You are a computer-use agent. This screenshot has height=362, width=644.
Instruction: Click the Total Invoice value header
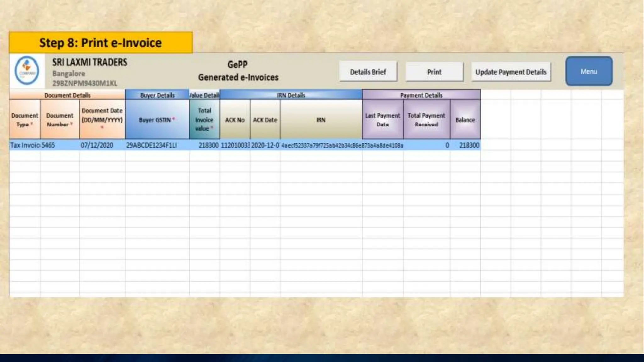point(204,120)
